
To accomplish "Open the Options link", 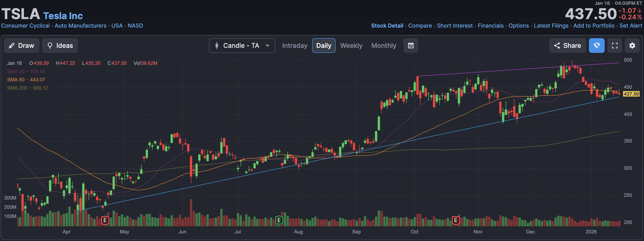I will click(x=519, y=26).
